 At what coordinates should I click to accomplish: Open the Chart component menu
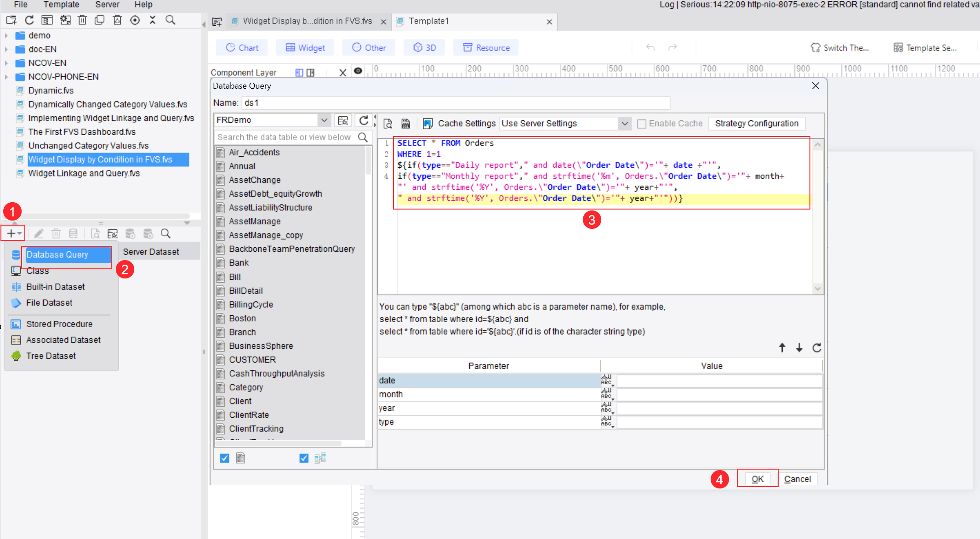(242, 48)
